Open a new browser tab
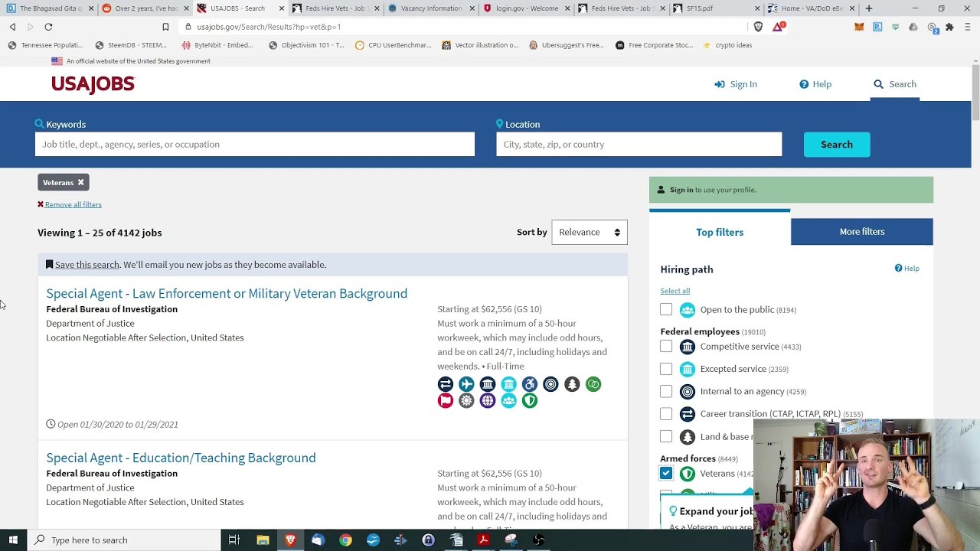The height and width of the screenshot is (551, 980). tap(869, 8)
